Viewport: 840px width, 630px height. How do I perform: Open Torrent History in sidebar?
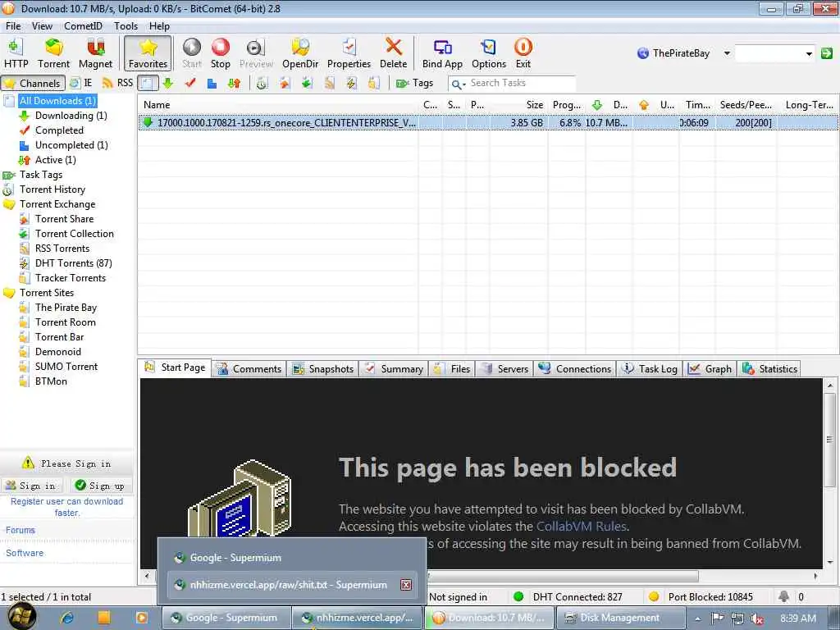pos(52,189)
